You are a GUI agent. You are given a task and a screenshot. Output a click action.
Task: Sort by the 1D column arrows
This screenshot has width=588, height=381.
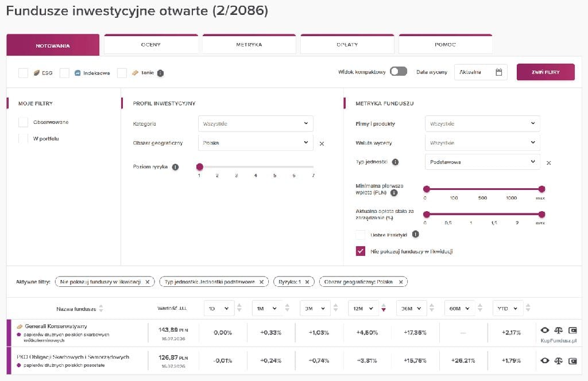239,308
